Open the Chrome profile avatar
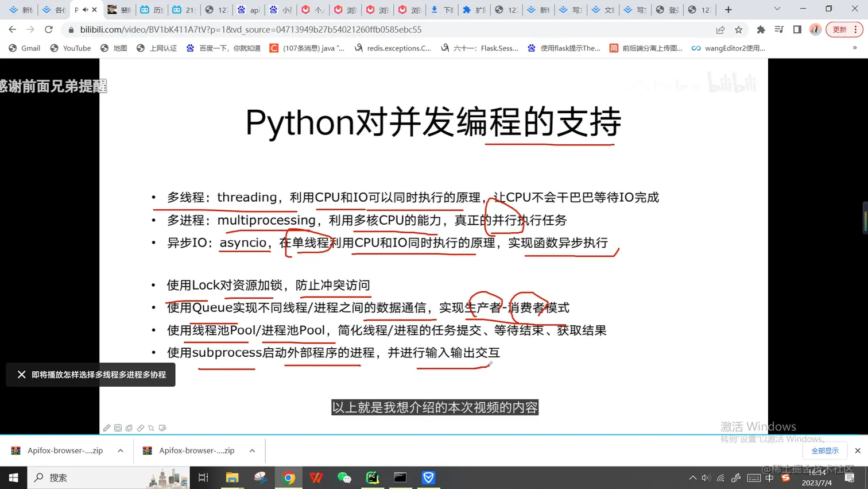Image resolution: width=868 pixels, height=489 pixels. coord(815,29)
